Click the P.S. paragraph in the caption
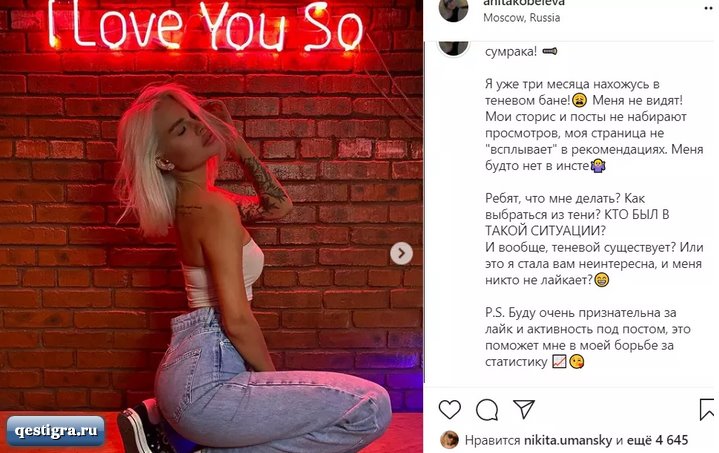Screen dimensions: 719x453 (588, 337)
